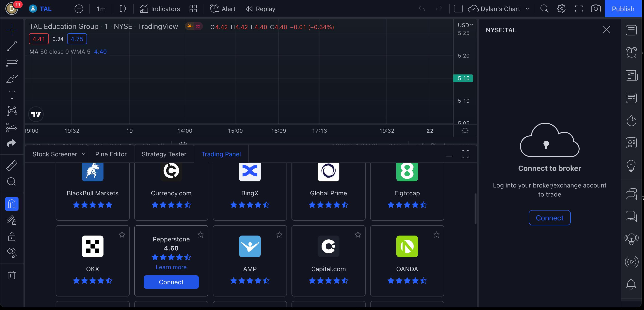Create a new Alert

[223, 9]
